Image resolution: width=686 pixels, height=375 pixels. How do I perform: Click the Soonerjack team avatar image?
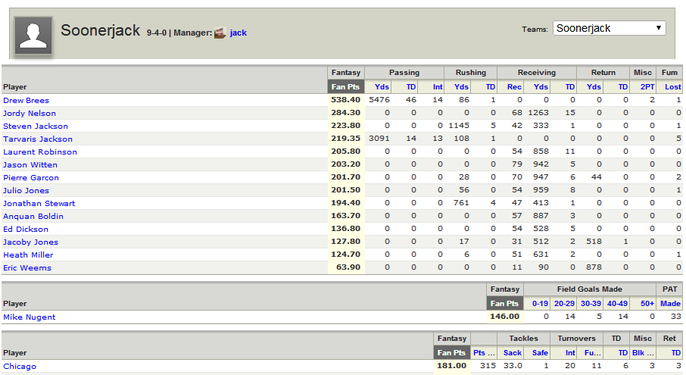click(x=33, y=35)
